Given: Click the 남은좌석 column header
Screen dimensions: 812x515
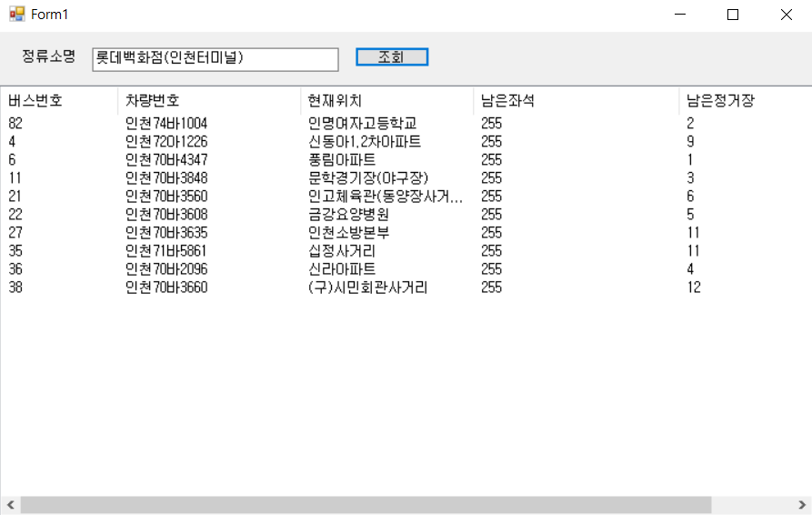Looking at the screenshot, I should (576, 100).
